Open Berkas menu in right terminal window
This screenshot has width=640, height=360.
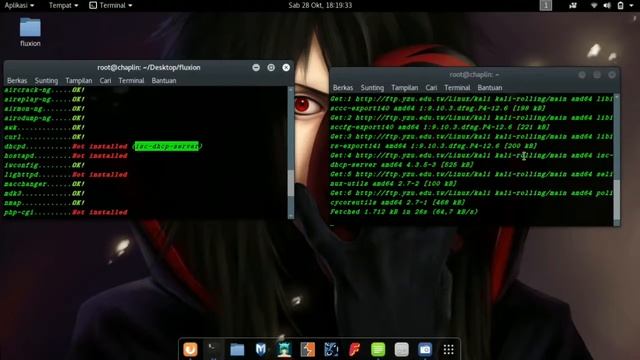343,87
